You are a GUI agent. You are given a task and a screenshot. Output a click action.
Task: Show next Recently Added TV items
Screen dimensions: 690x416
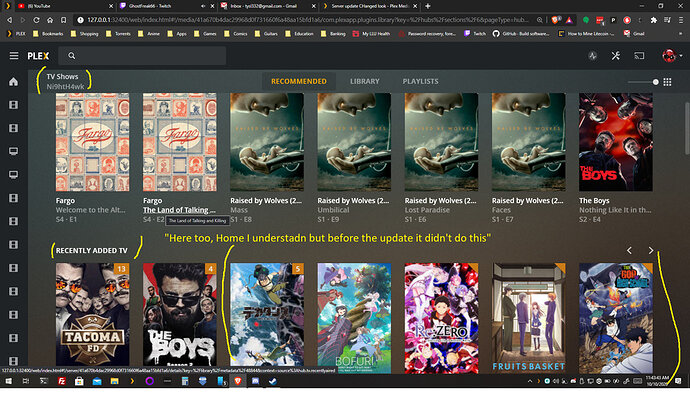click(x=651, y=250)
